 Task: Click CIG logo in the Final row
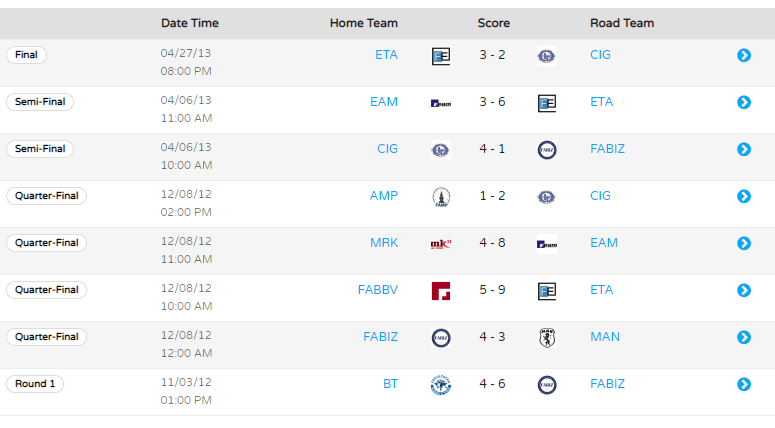coord(547,56)
